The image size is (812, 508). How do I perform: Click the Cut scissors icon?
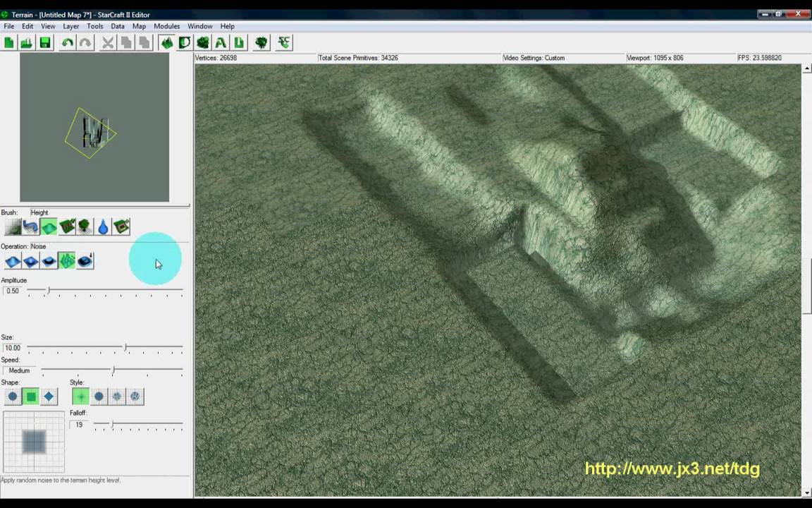(x=108, y=42)
